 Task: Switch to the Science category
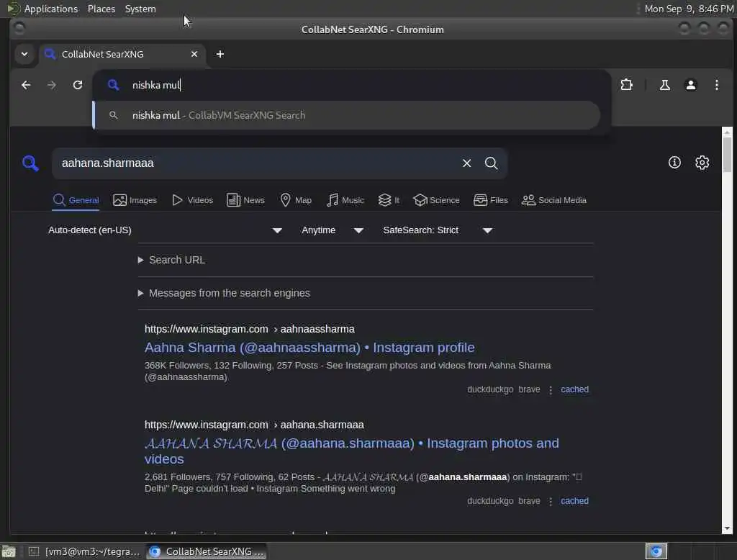click(x=436, y=200)
